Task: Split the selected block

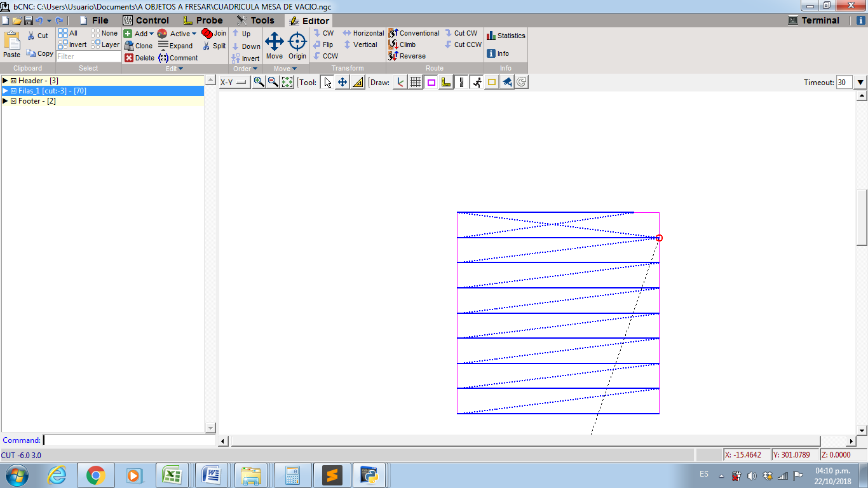Action: [214, 46]
